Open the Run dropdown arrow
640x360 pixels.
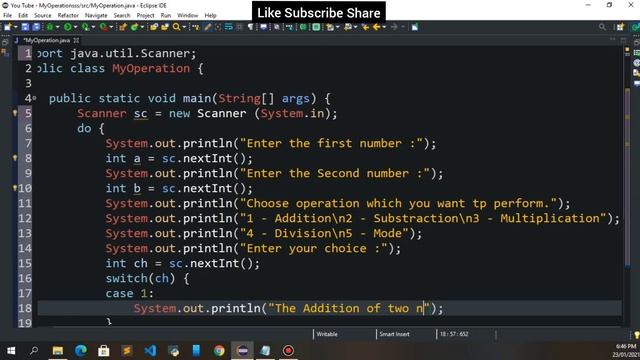pyautogui.click(x=76, y=27)
